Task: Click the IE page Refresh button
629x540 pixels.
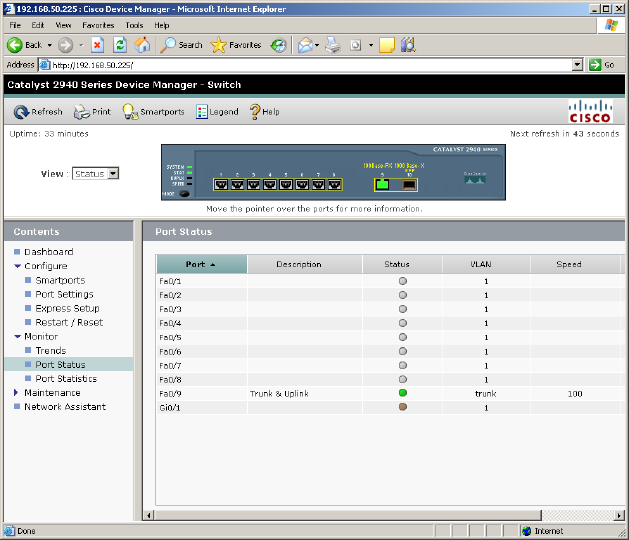Action: pyautogui.click(x=120, y=45)
